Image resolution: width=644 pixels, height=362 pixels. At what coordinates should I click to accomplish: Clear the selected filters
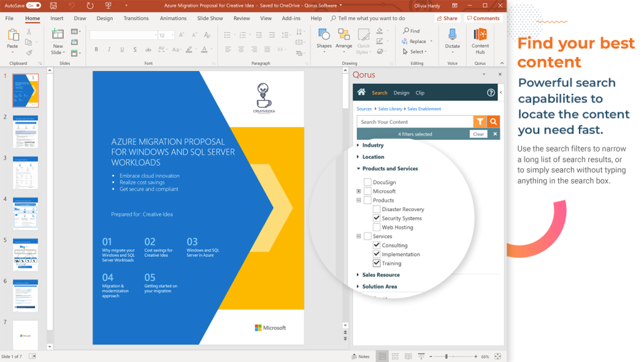click(x=478, y=134)
